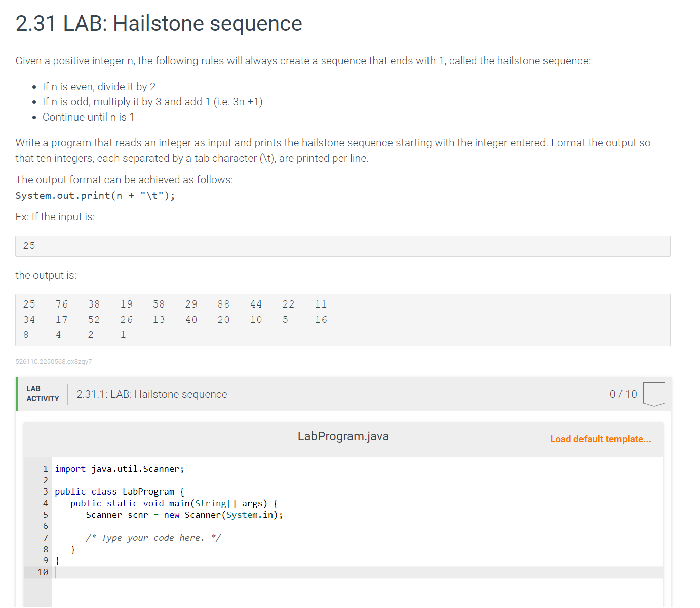This screenshot has width=700, height=608.
Task: Select the closing brace on line 9
Action: pyautogui.click(x=57, y=560)
